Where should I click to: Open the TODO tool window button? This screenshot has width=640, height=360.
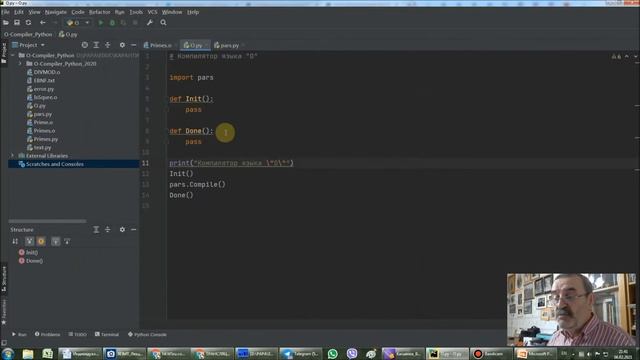pos(78,334)
